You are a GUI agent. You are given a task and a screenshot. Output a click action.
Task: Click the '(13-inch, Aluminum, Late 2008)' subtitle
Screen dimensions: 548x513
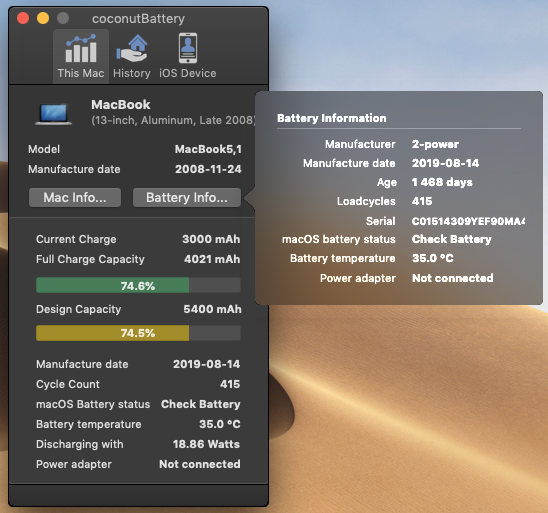click(174, 120)
